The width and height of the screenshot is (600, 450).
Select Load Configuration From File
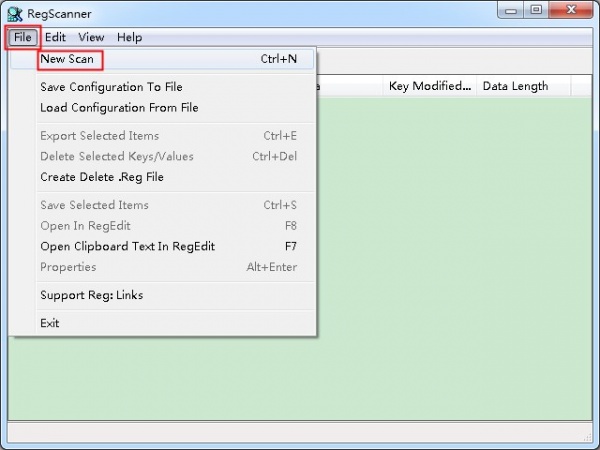point(162,108)
